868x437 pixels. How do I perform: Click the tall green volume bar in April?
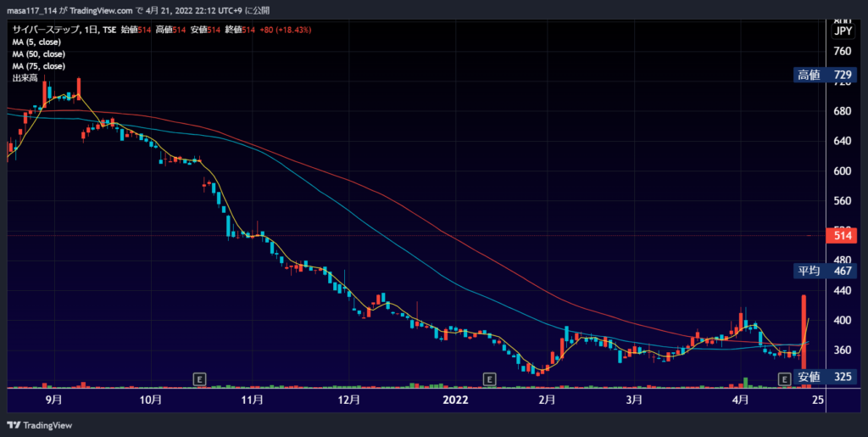pos(746,382)
